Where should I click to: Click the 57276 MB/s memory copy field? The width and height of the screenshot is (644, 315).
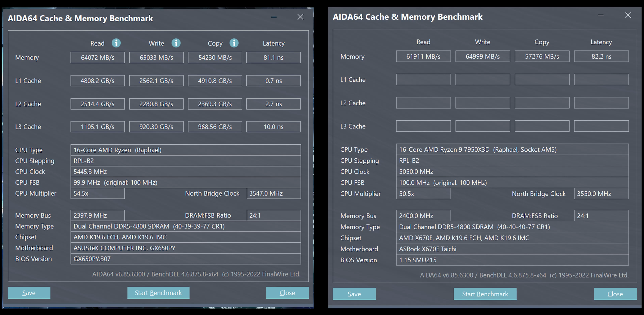coord(542,56)
